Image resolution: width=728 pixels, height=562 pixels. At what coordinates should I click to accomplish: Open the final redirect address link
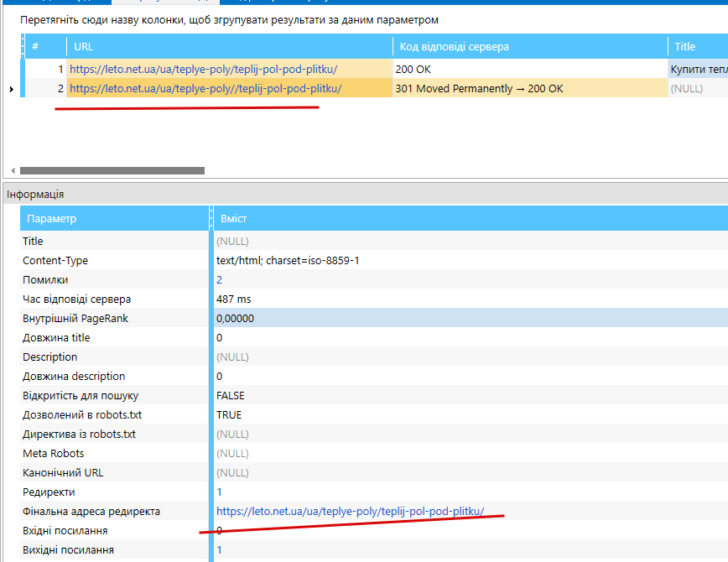pyautogui.click(x=350, y=511)
